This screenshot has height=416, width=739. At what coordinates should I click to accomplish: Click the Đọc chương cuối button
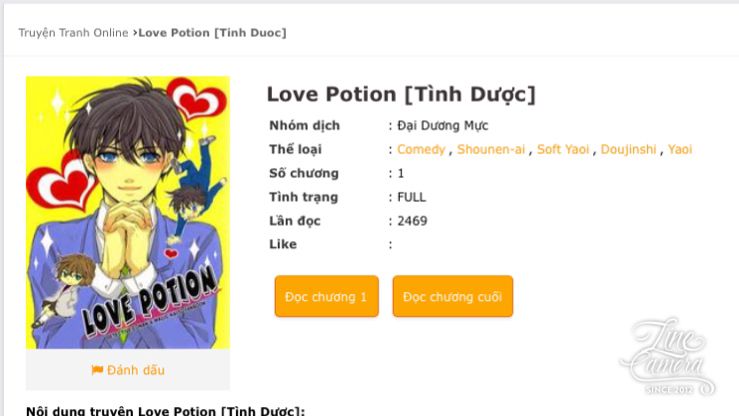(452, 296)
